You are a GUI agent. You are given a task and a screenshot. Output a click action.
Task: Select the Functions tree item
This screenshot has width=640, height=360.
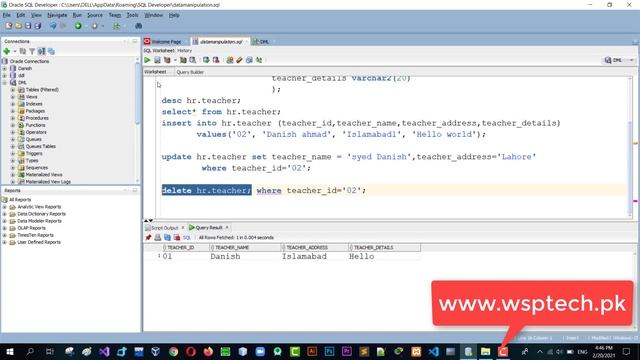35,125
